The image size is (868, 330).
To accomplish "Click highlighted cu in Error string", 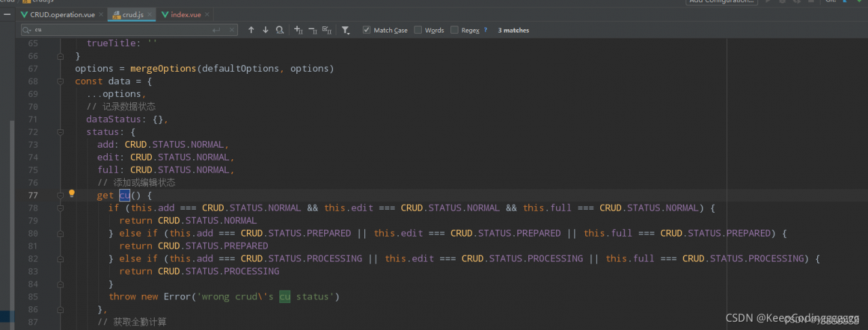I will 285,296.
